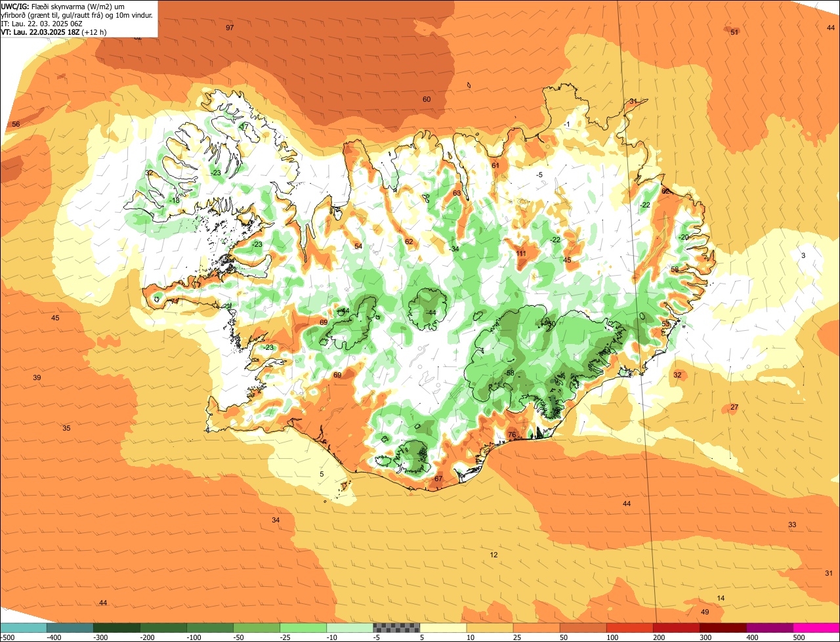The height and width of the screenshot is (642, 840).
Task: Click the palest green swatch between -10 and -5
Action: click(x=350, y=628)
